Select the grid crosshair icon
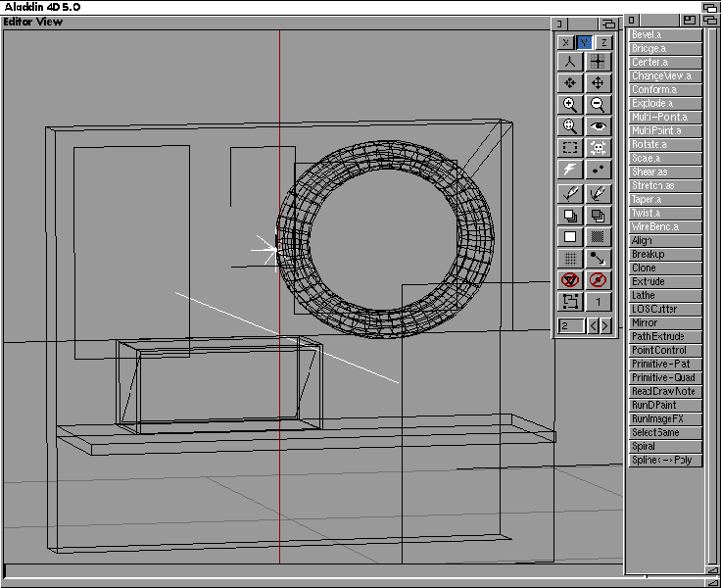721x588 pixels. 598,62
